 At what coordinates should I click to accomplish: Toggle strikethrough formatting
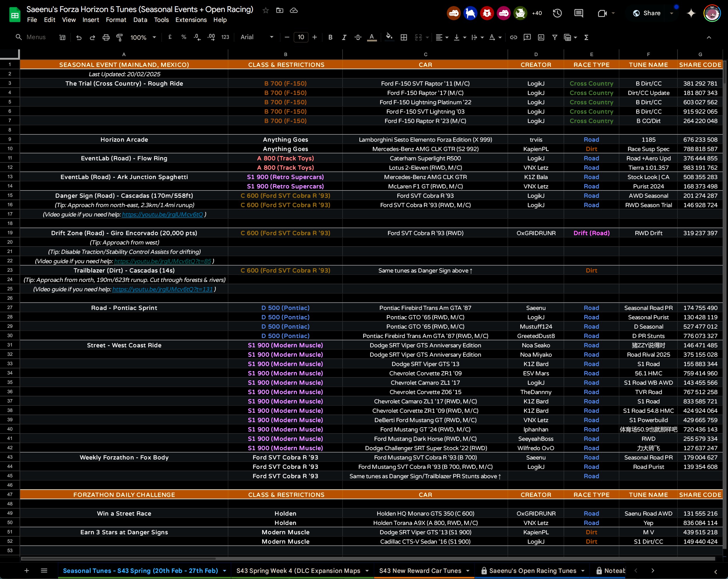(x=358, y=37)
